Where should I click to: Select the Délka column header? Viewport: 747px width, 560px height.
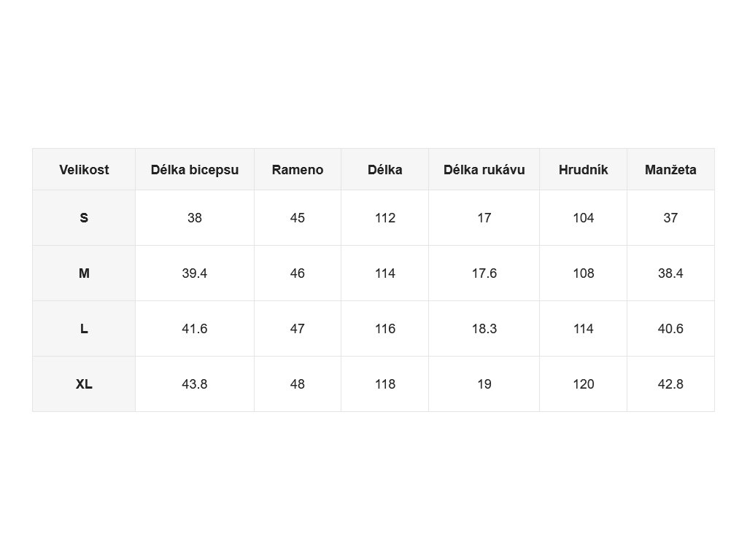click(384, 169)
